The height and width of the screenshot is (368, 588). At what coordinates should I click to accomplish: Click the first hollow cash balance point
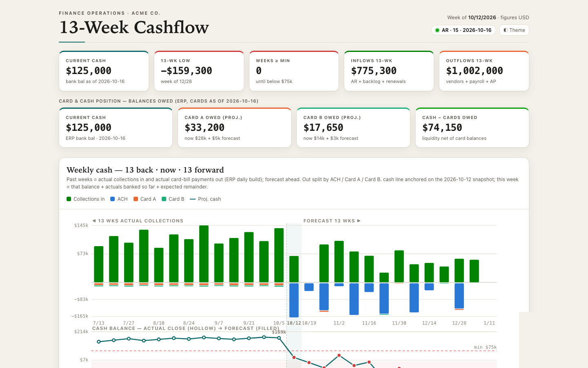pyautogui.click(x=99, y=342)
